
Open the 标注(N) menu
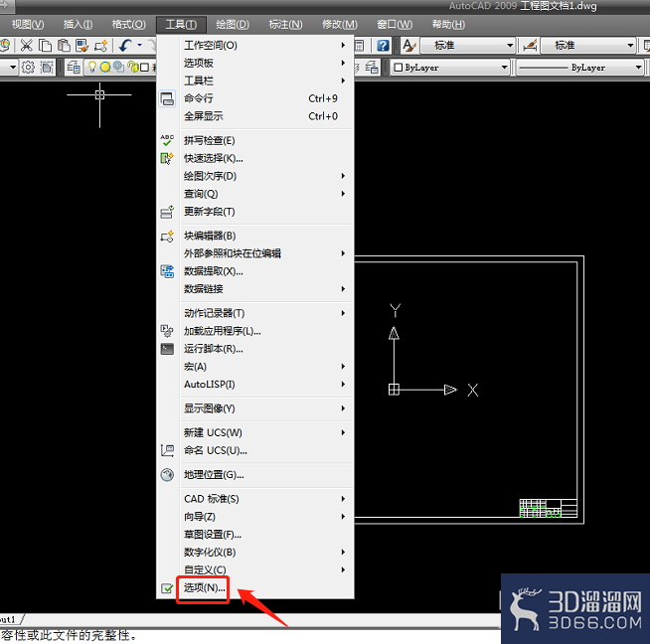coord(285,25)
